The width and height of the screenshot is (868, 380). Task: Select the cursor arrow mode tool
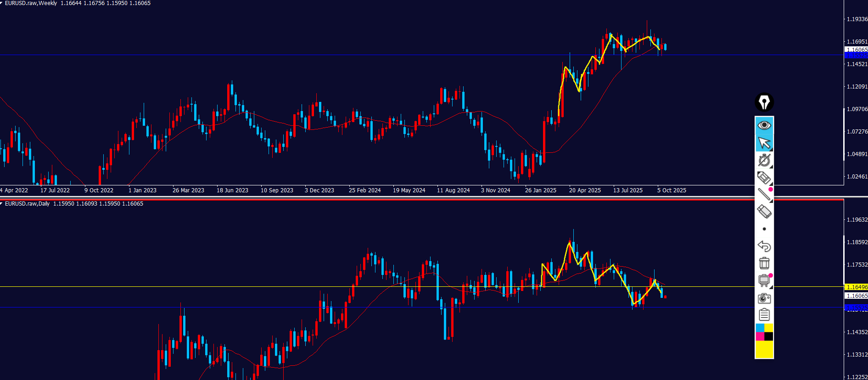point(764,143)
